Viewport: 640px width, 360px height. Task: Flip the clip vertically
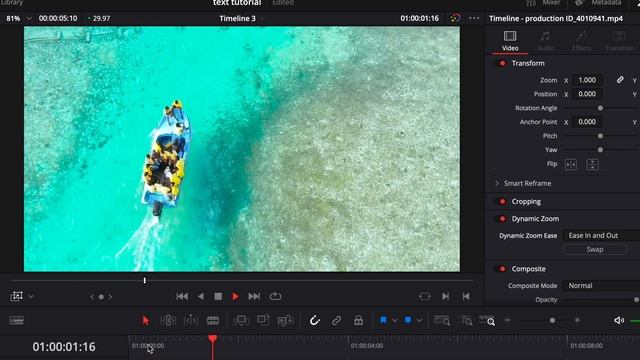tap(592, 164)
